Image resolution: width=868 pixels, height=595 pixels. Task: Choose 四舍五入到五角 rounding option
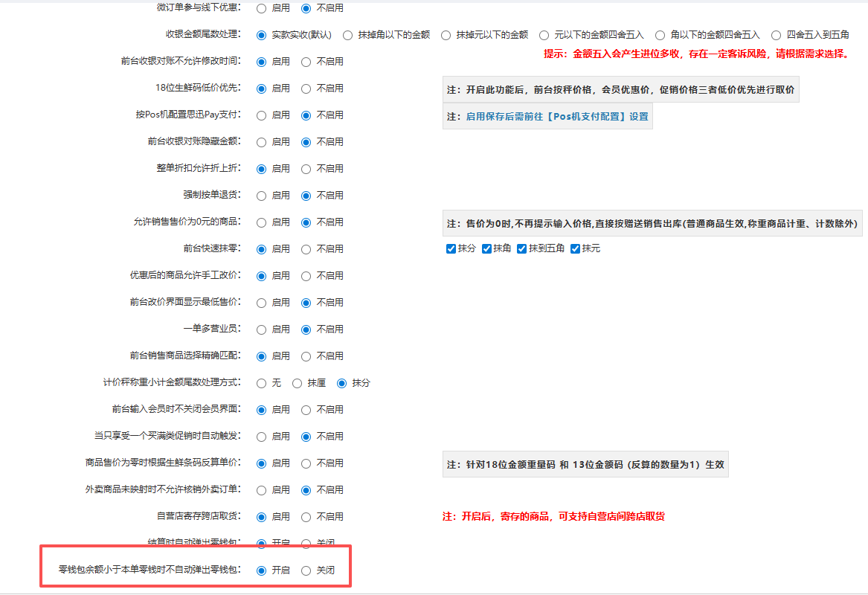coord(777,35)
